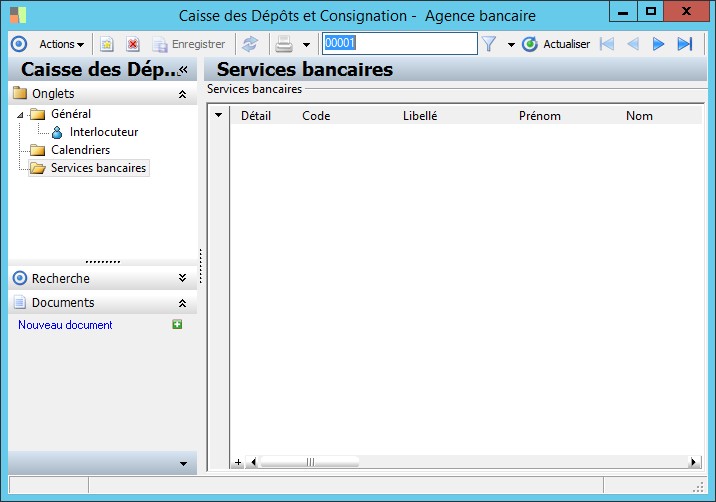Click the Documents page icon
716x502 pixels.
pyautogui.click(x=20, y=302)
